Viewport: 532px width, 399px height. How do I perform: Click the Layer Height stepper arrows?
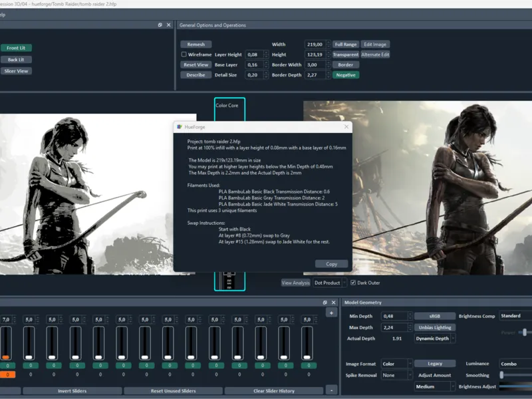click(266, 55)
